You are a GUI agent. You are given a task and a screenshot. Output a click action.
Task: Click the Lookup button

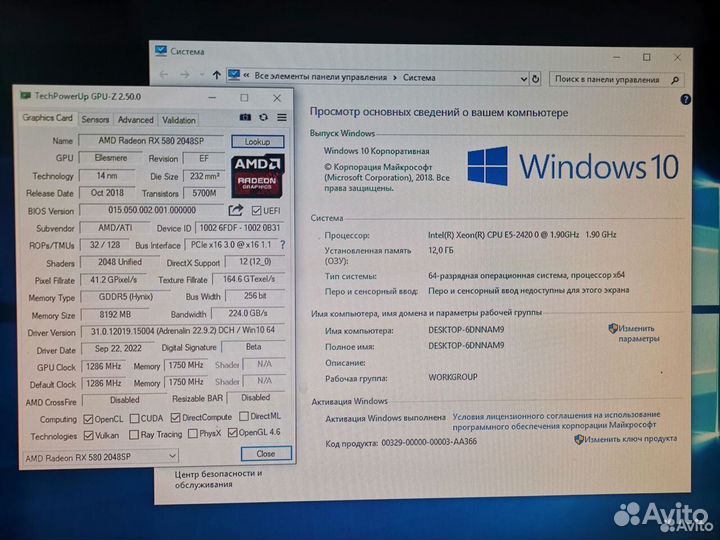click(258, 141)
